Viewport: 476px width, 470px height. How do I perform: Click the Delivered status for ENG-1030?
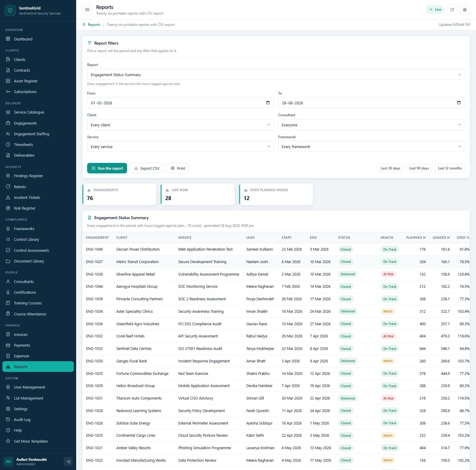coord(348,361)
